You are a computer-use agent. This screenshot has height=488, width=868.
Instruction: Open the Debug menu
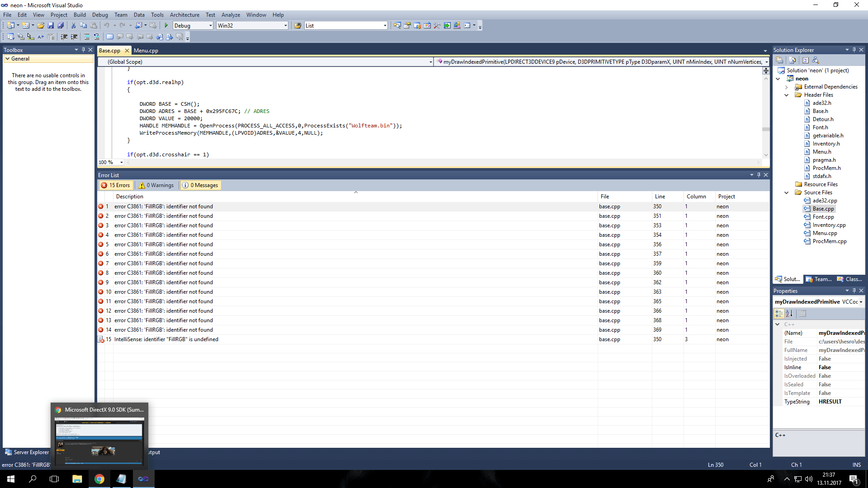(100, 15)
